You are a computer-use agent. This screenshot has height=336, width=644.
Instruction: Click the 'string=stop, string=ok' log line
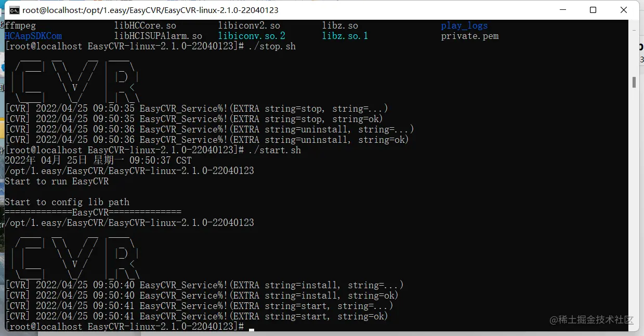(x=194, y=119)
